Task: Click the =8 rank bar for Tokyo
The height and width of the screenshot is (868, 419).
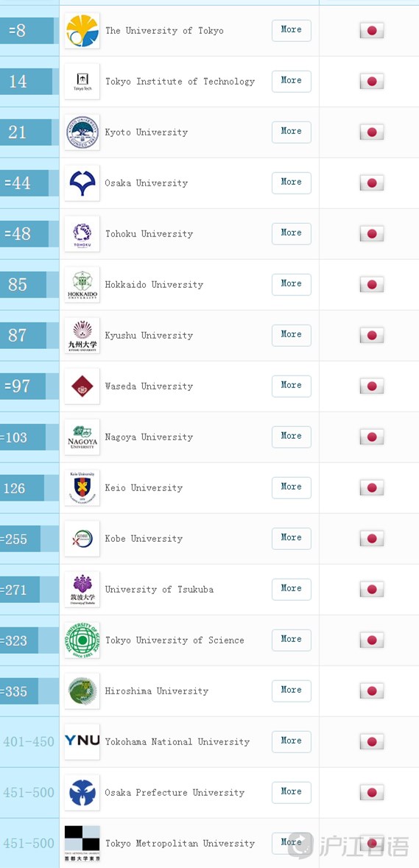Action: (28, 30)
